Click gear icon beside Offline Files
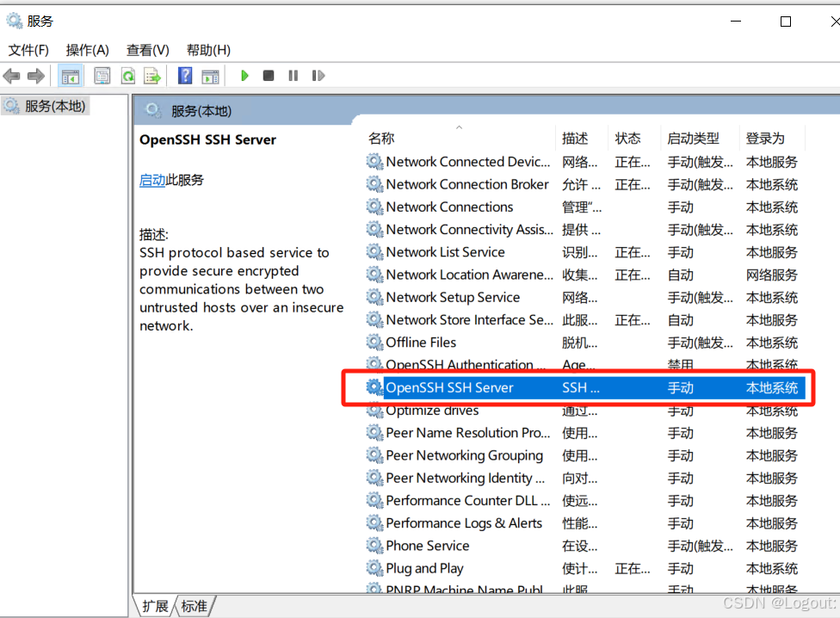Image resolution: width=840 pixels, height=618 pixels. coord(374,343)
